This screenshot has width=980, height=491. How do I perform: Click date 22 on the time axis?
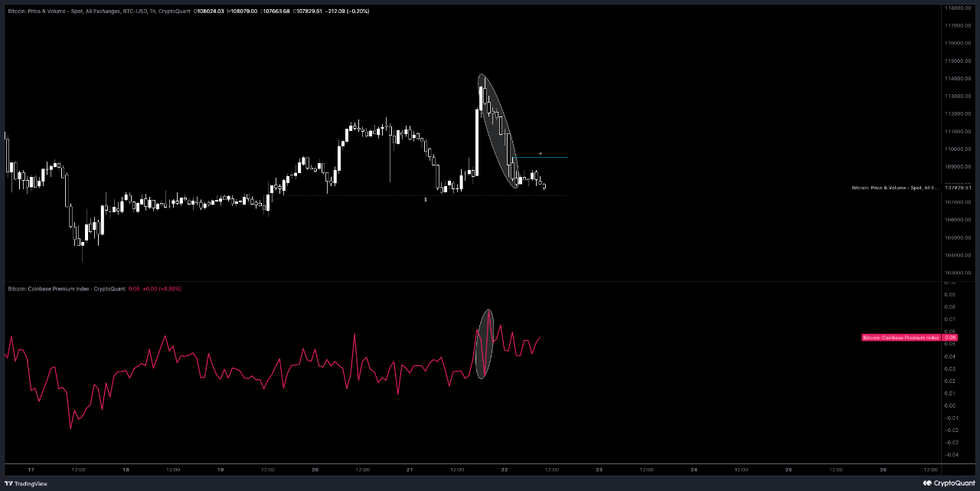[505, 470]
